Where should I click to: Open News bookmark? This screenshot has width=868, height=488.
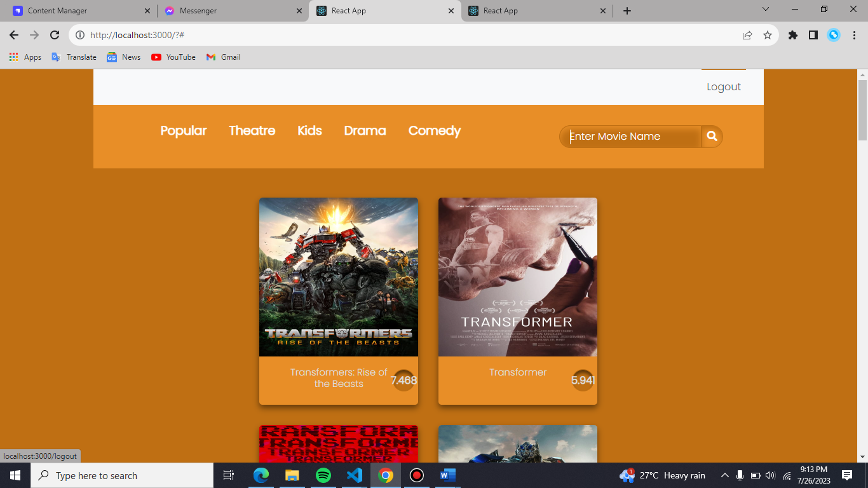pos(124,57)
